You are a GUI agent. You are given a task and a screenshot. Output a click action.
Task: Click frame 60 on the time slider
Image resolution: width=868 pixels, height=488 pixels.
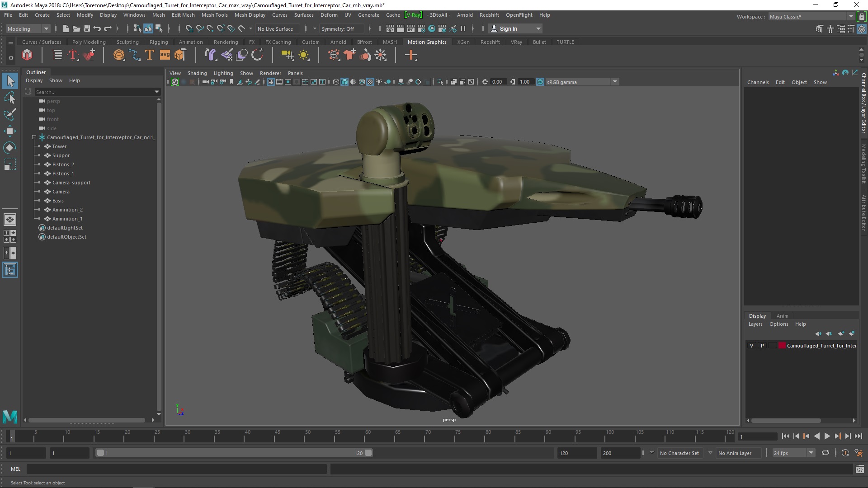[367, 436]
